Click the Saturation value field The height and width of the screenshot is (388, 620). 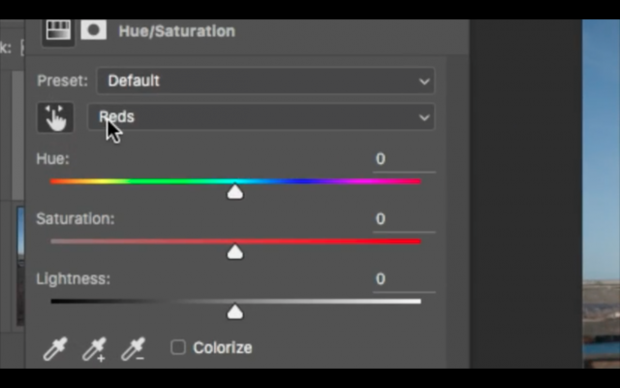(x=404, y=220)
